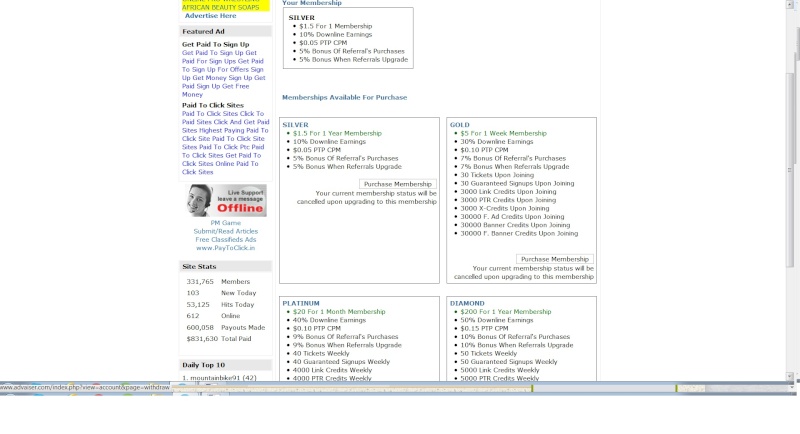The width and height of the screenshot is (800, 434).
Task: Open the Free Classifieds Ads link
Action: pos(226,239)
